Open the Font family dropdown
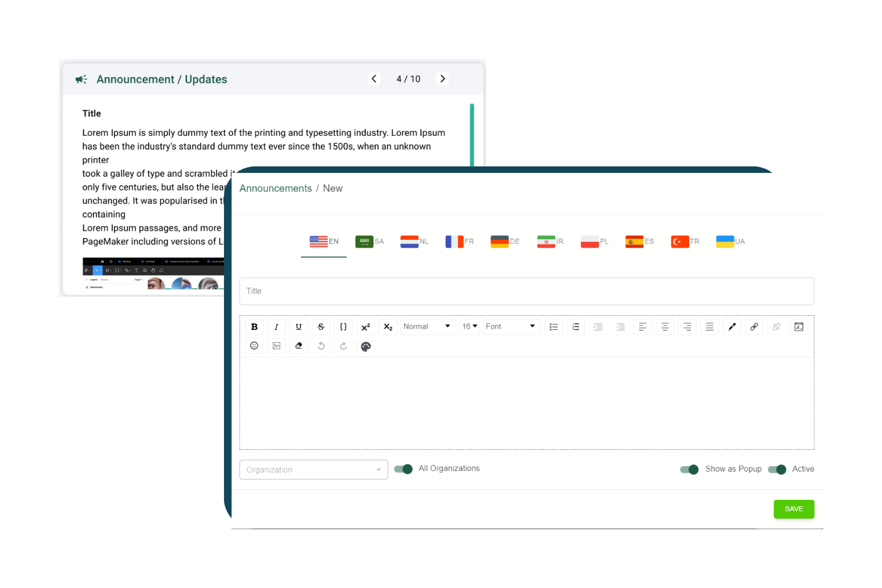This screenshot has height=588, width=882. (510, 327)
